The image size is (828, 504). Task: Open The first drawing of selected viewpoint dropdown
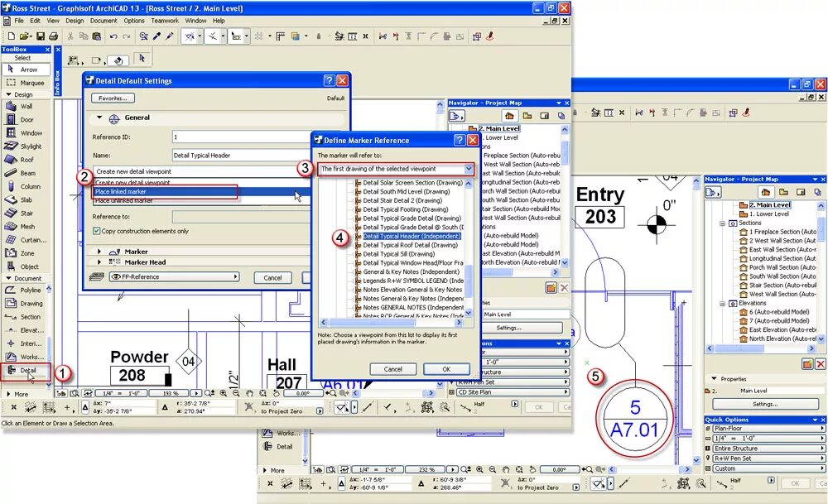tap(396, 169)
